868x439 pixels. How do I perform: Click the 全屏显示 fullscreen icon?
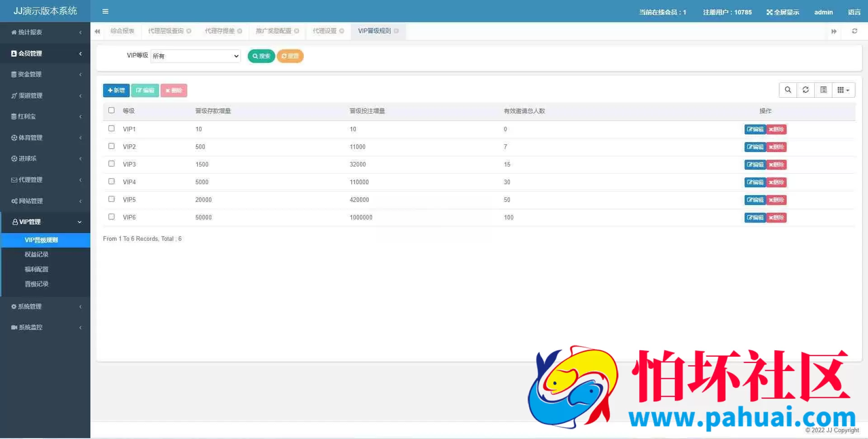(x=769, y=12)
